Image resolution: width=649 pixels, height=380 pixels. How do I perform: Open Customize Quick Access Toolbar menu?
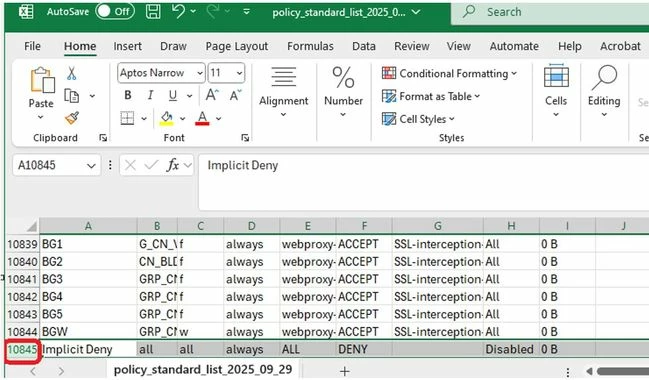[246, 12]
